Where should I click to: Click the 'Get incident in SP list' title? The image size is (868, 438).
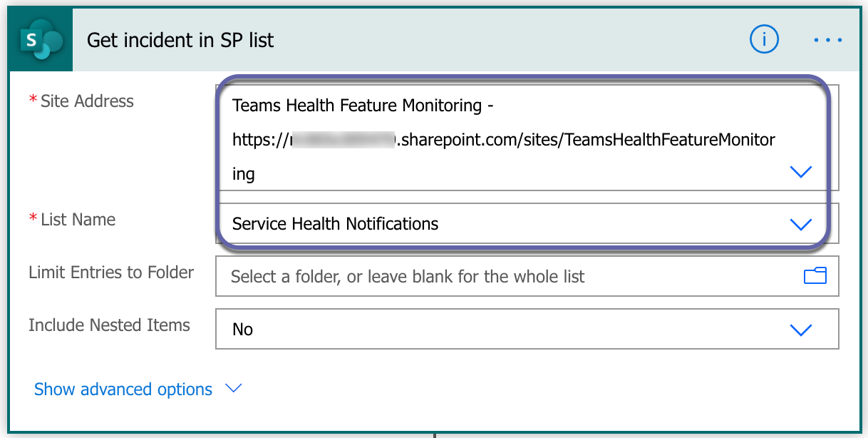(180, 41)
